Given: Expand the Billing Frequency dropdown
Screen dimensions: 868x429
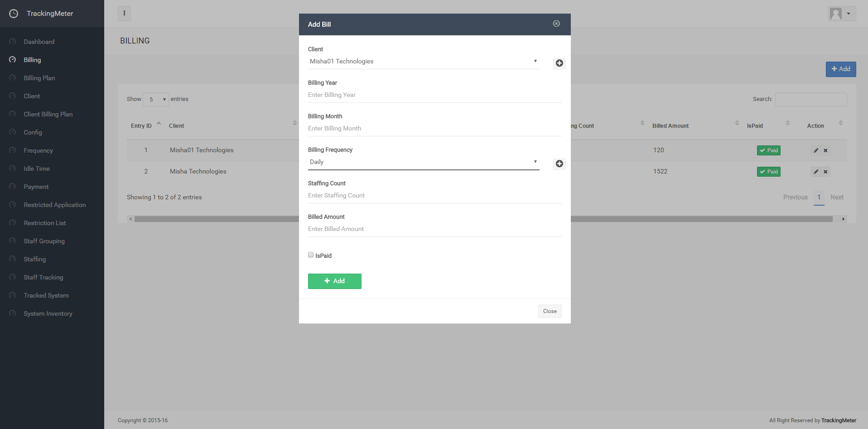Looking at the screenshot, I should coord(423,162).
